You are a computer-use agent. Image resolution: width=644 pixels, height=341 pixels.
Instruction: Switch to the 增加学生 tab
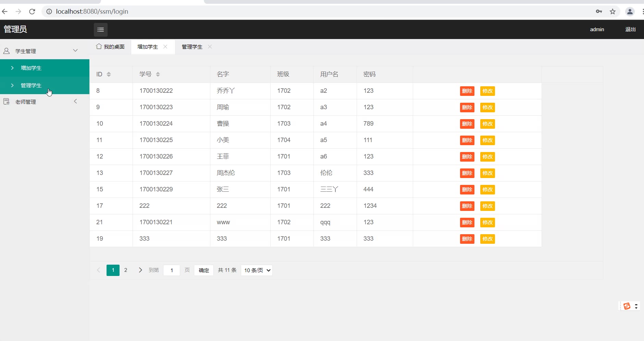148,47
